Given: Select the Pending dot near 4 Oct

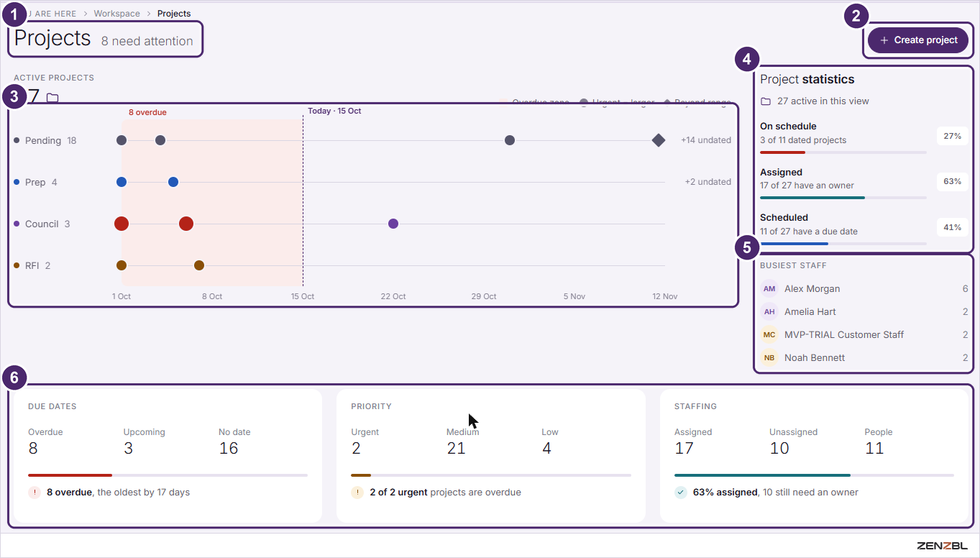Looking at the screenshot, I should (x=160, y=140).
